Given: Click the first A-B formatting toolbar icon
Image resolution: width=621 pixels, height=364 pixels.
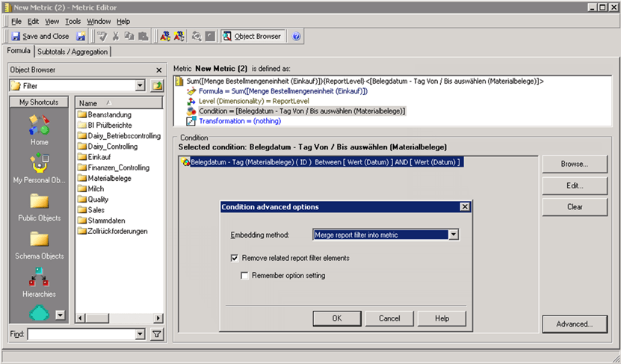Looking at the screenshot, I should point(165,37).
